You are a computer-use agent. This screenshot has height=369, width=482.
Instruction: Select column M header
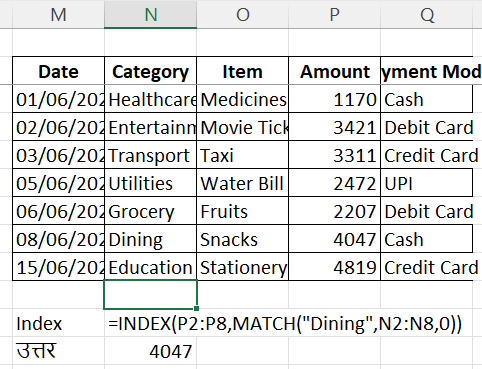point(58,14)
